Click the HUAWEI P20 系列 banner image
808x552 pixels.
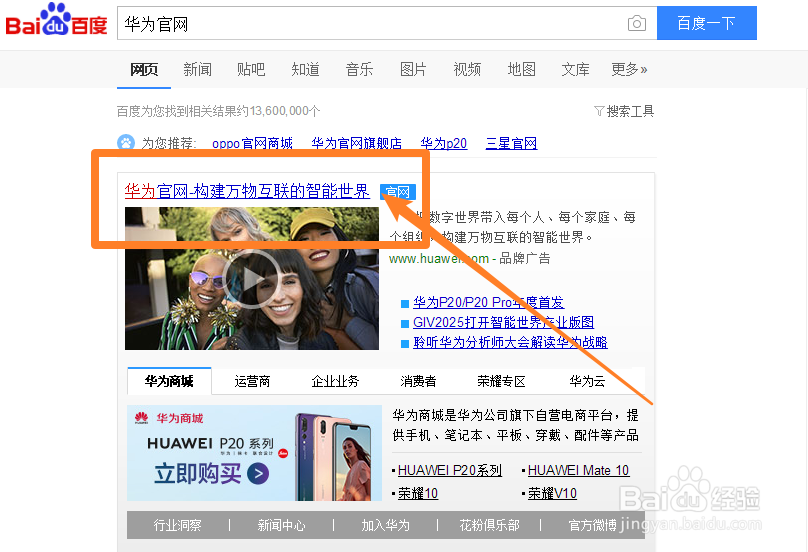click(x=254, y=453)
